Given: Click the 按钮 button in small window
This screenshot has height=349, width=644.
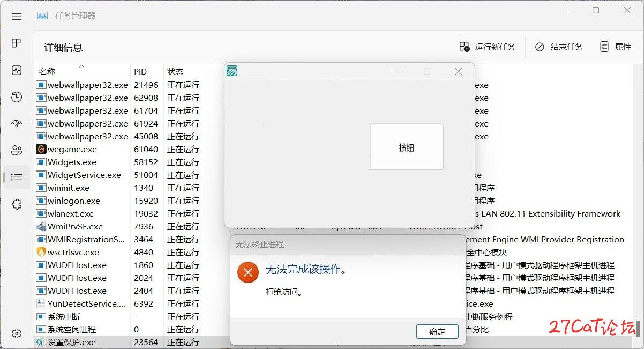Looking at the screenshot, I should (407, 147).
